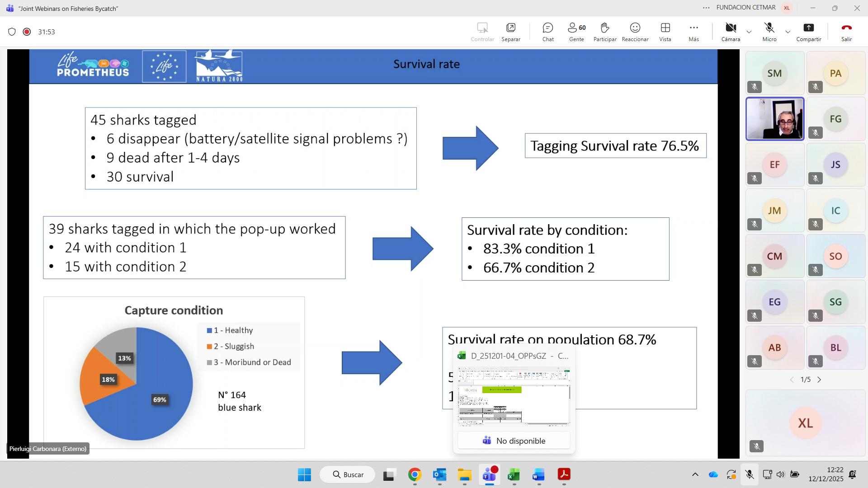Toggle the taskbar microphone mute icon
This screenshot has width=868, height=488.
click(750, 474)
